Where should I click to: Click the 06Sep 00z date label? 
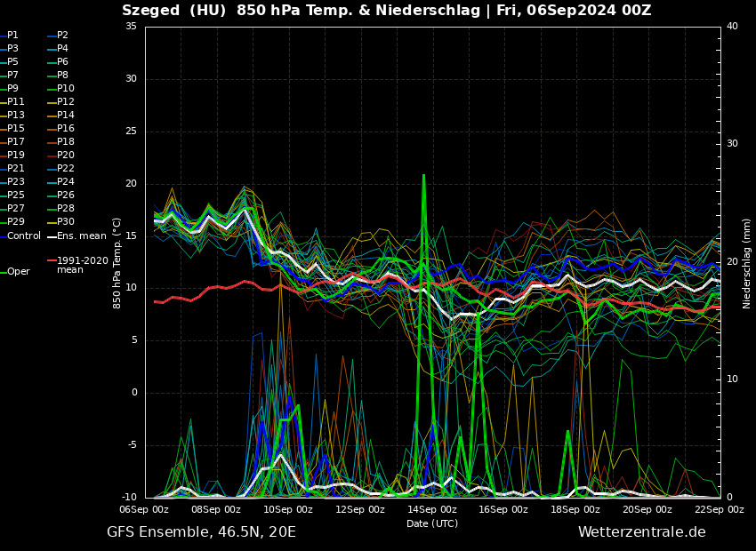[144, 510]
